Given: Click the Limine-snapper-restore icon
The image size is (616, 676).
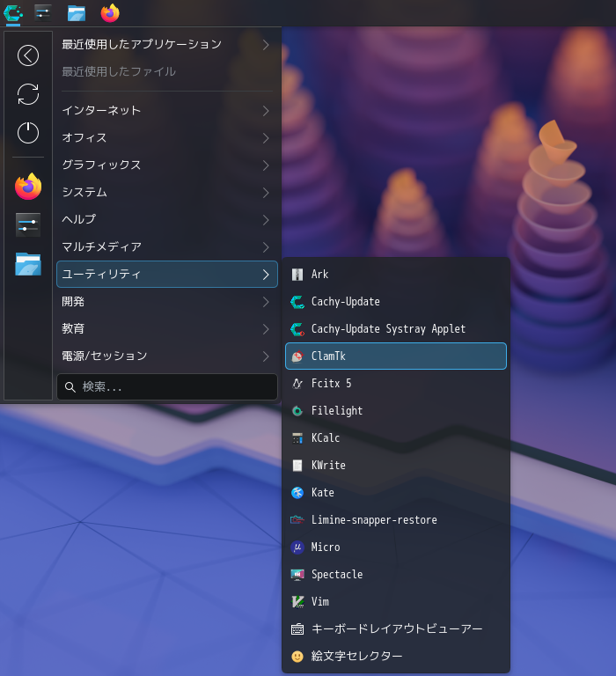Looking at the screenshot, I should tap(297, 520).
